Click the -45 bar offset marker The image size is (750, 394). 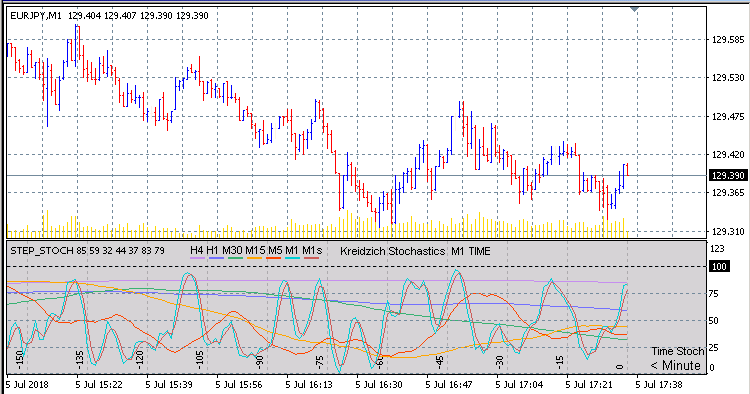(440, 361)
